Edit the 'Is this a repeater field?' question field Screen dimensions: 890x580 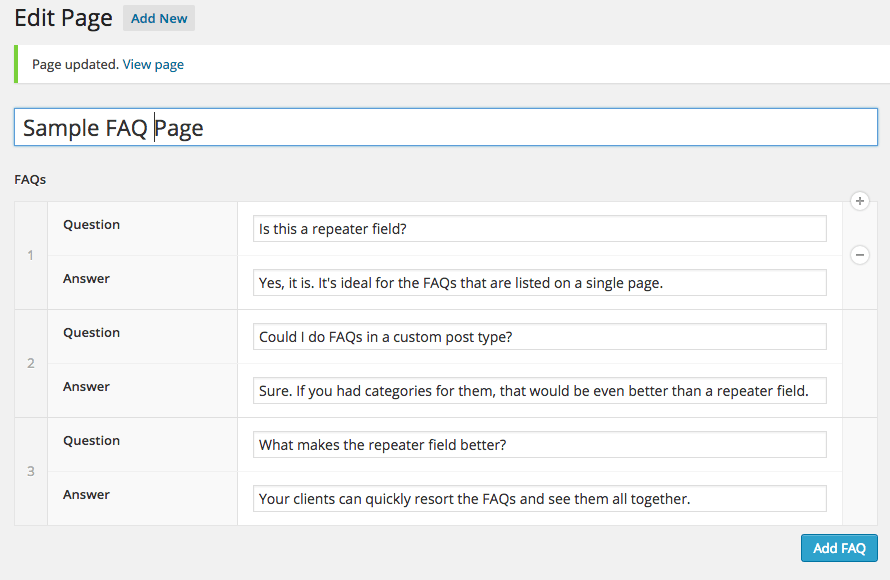click(x=539, y=229)
